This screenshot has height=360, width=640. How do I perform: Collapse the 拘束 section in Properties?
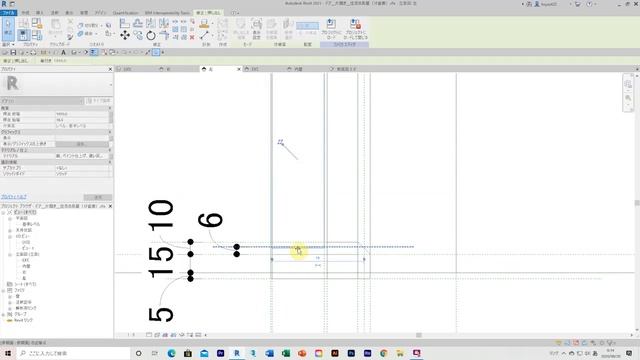[x=110, y=108]
